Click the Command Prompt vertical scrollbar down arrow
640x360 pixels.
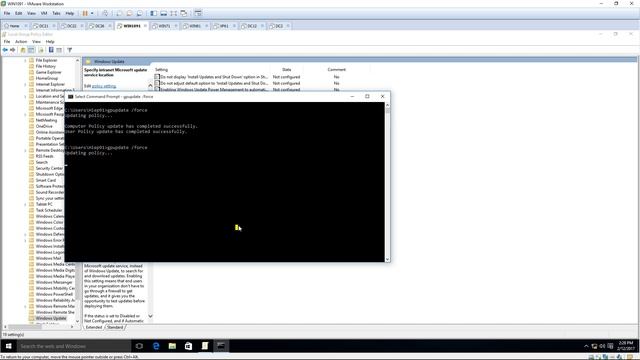(387, 259)
